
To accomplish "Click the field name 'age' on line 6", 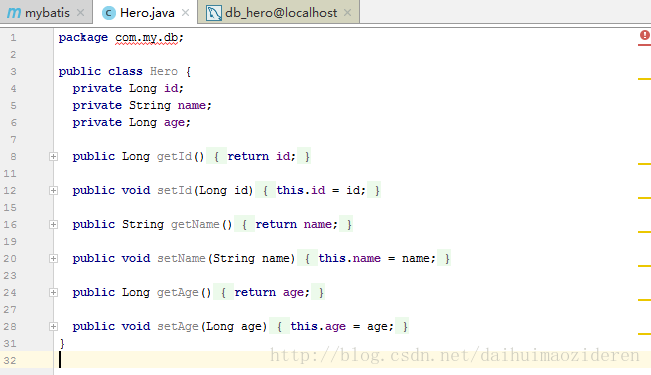I will pyautogui.click(x=174, y=123).
